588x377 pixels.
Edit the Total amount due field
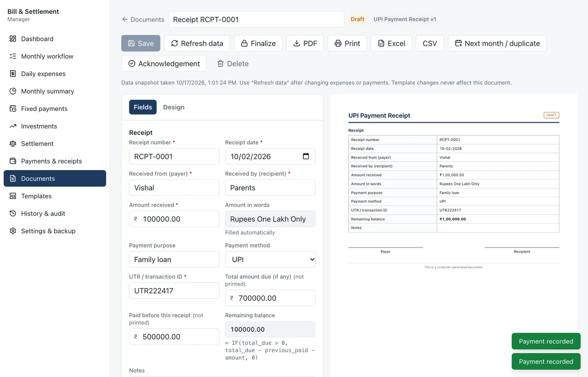pyautogui.click(x=270, y=298)
